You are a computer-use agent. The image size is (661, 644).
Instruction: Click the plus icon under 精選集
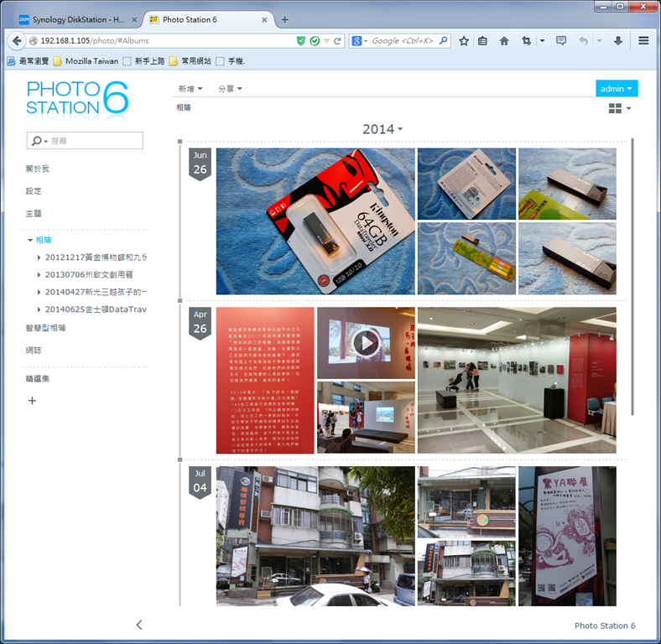(x=32, y=400)
